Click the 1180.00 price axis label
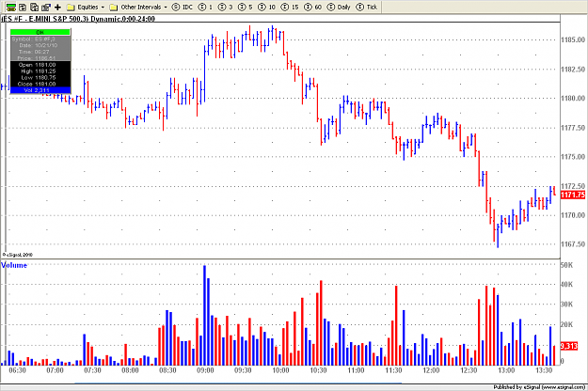 (573, 98)
